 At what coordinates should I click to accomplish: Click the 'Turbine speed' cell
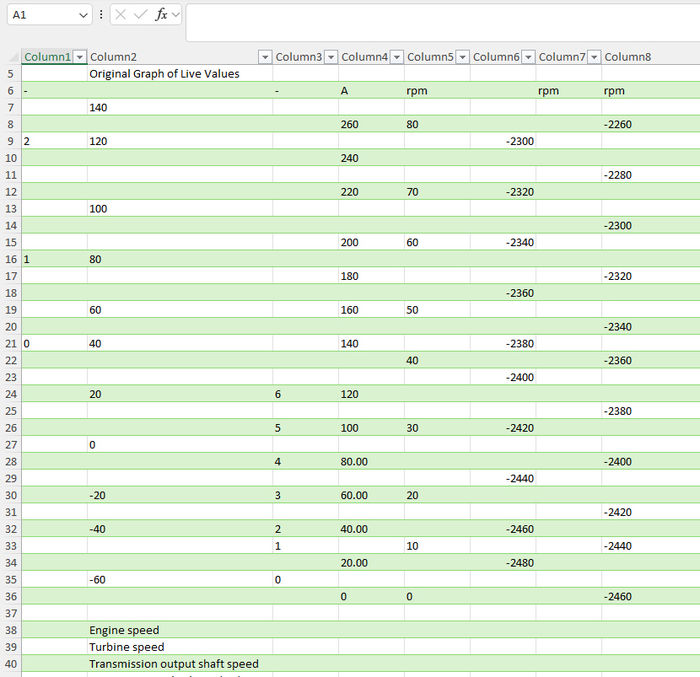pos(180,647)
